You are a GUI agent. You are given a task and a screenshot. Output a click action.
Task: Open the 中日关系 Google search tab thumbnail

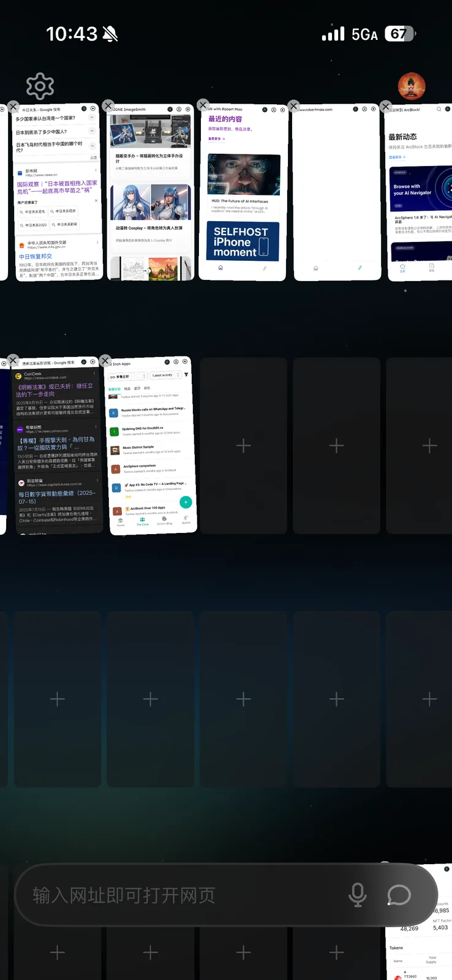pos(59,194)
